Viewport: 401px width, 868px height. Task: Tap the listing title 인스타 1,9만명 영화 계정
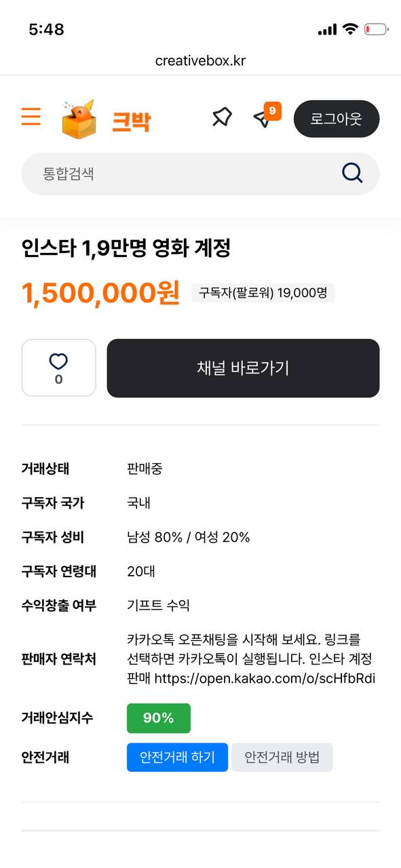point(126,248)
